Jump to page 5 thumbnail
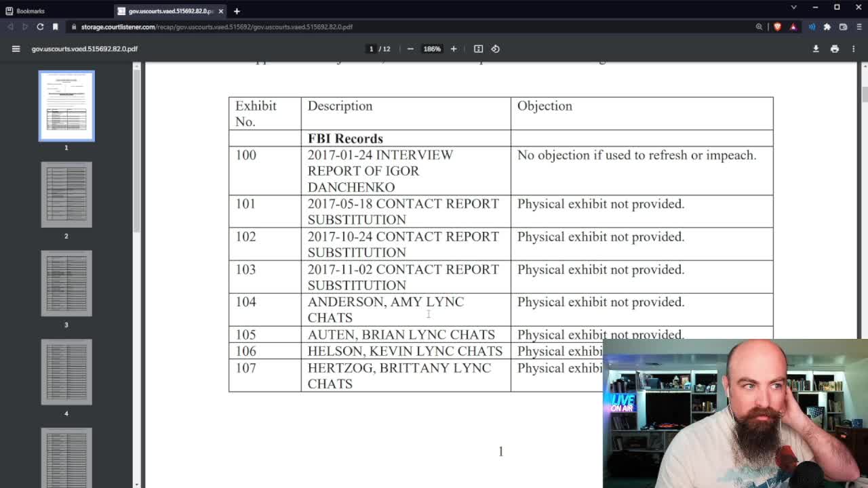The image size is (868, 488). tap(66, 457)
